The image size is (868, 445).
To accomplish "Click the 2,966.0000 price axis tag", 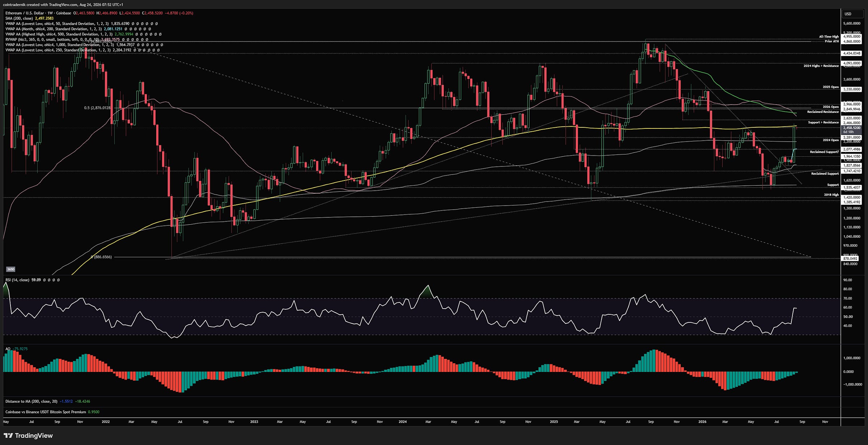I will [x=852, y=104].
